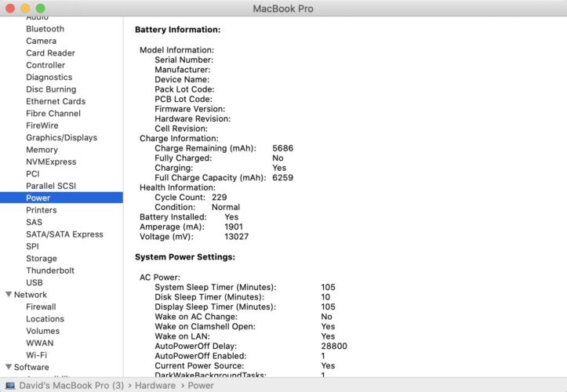
Task: Click the Battery Information heading
Action: (177, 30)
